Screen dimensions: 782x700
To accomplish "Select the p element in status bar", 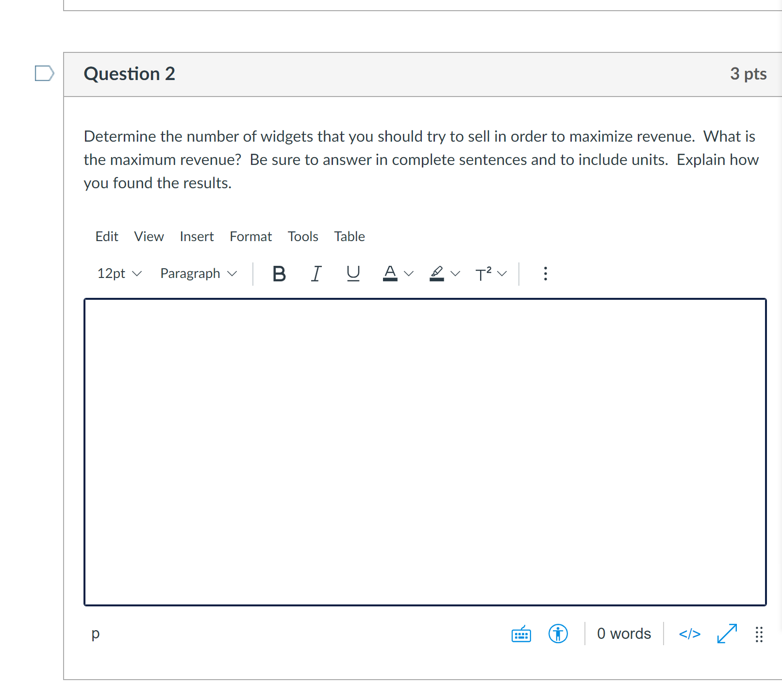I will pos(95,633).
